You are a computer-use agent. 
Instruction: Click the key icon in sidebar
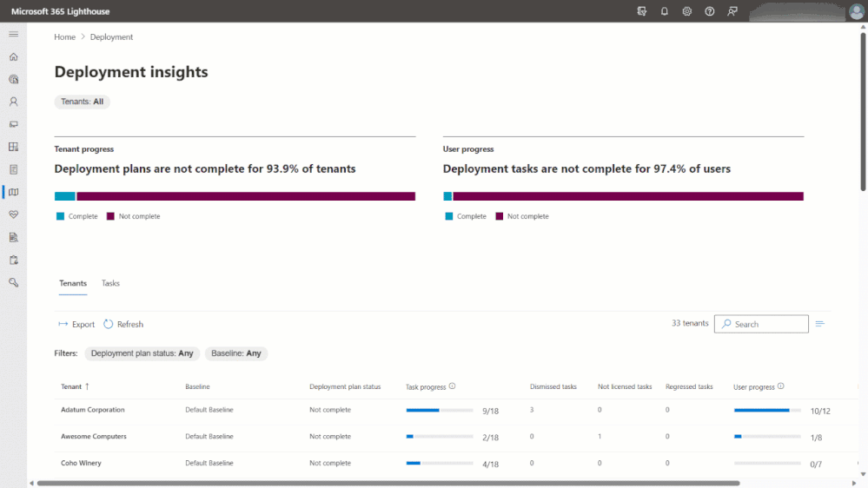click(x=13, y=282)
